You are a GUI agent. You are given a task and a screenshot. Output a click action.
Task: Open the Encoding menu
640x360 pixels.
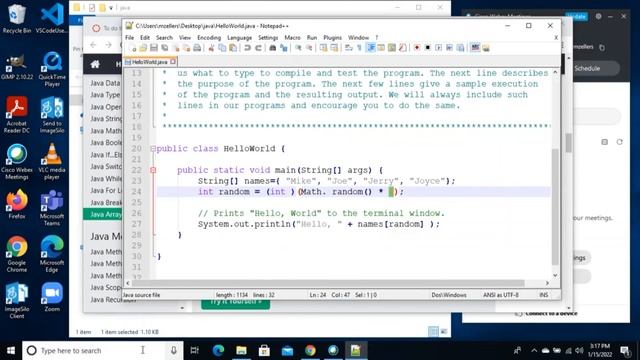[x=209, y=38]
